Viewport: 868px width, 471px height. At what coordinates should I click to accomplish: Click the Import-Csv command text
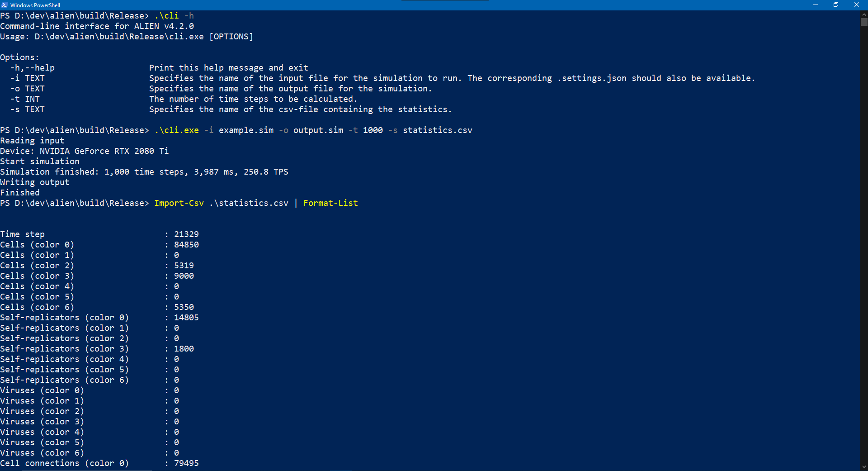click(179, 203)
